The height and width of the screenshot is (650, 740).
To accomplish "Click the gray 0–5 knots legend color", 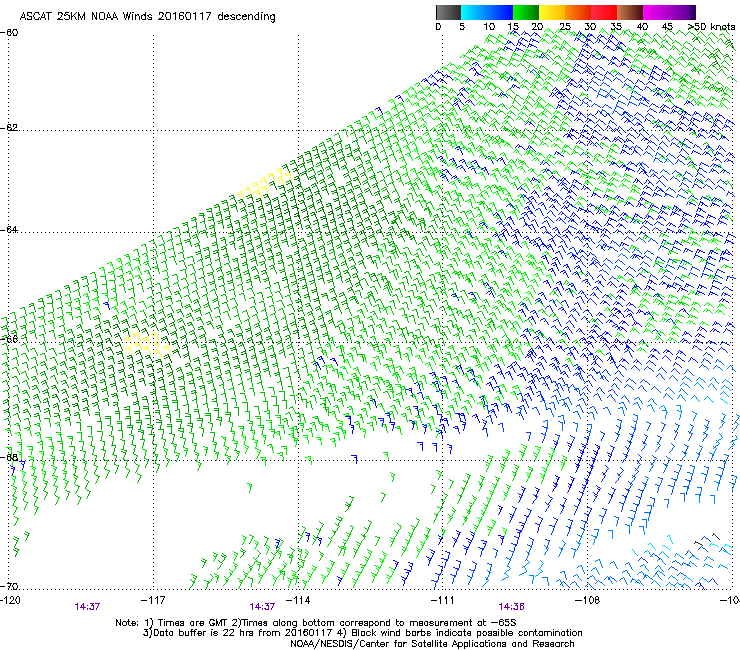I will pos(448,12).
